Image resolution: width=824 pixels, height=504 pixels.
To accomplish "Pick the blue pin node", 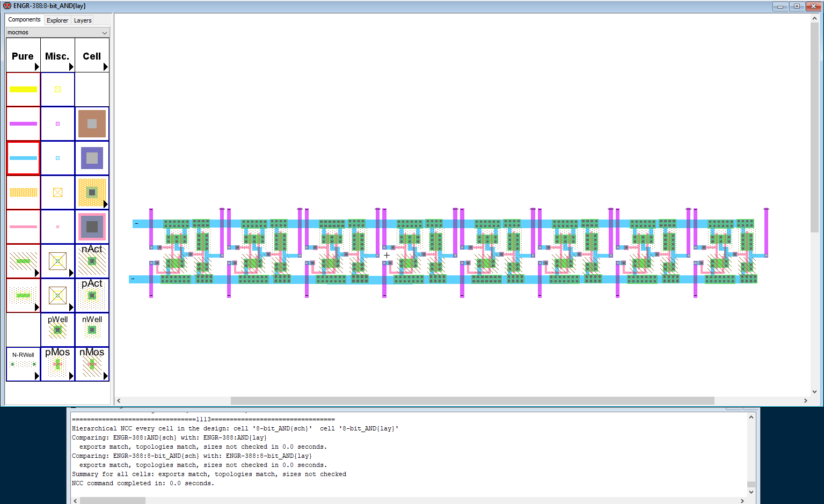I will click(x=57, y=158).
